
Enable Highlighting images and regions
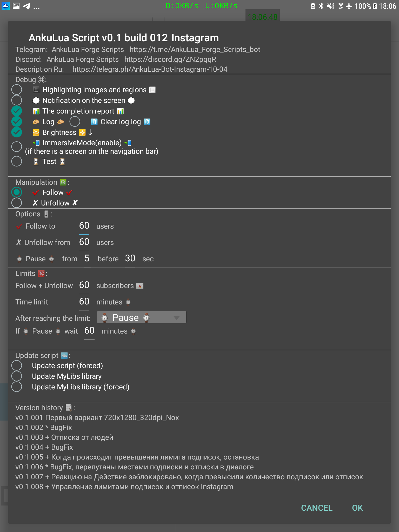17,90
